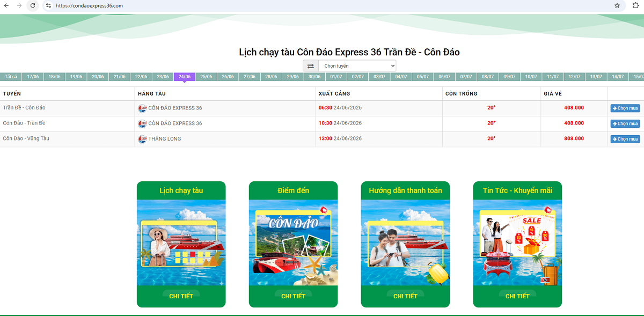Open CHI TIẾT under Hướng dẫn thanh toán
644x316 pixels.
coord(405,296)
